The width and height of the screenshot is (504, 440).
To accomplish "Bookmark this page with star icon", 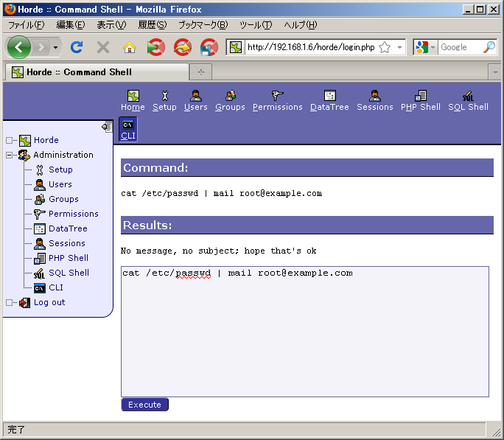I will click(x=385, y=48).
